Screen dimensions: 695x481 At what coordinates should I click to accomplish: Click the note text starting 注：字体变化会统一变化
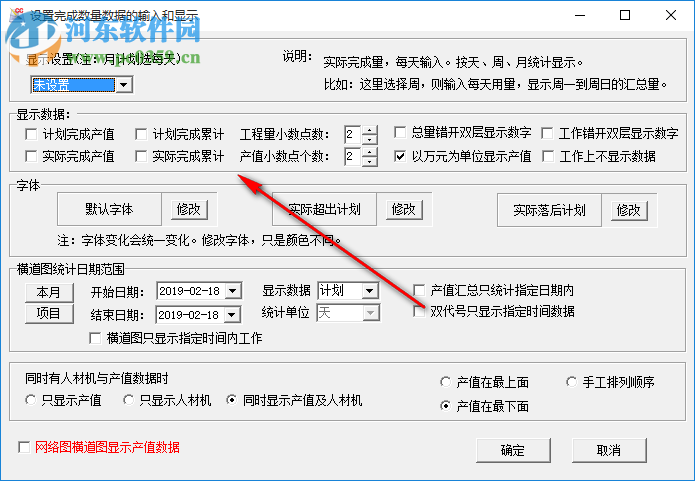200,240
